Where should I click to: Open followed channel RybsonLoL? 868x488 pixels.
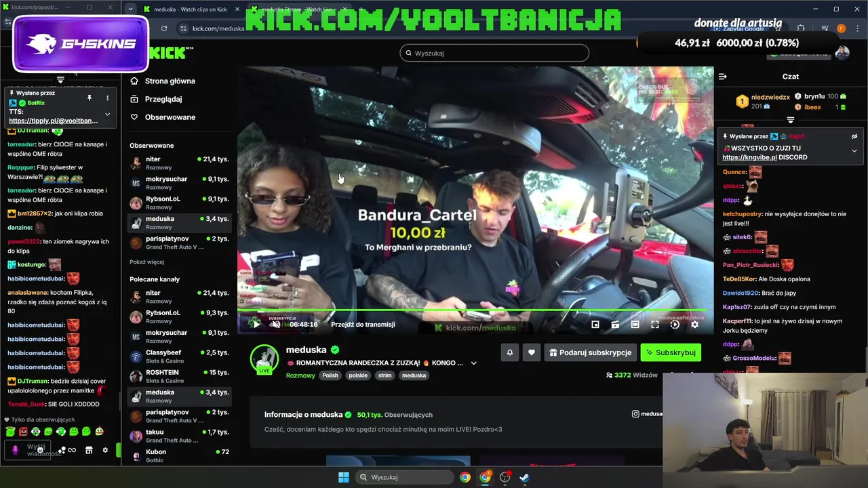180,203
